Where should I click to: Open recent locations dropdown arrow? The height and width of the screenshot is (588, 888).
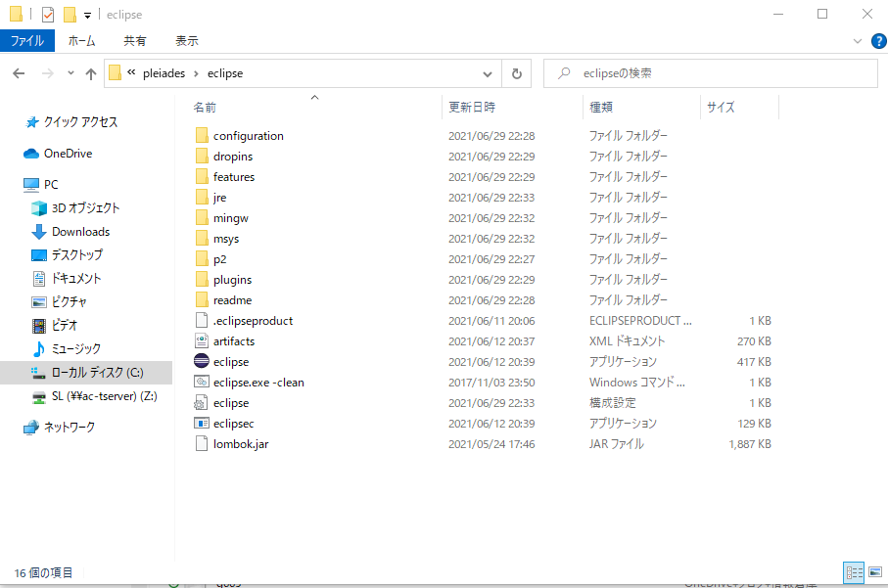[x=70, y=73]
